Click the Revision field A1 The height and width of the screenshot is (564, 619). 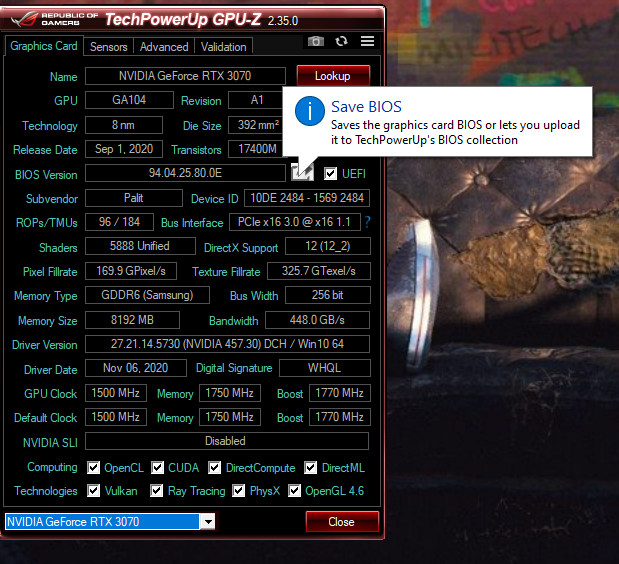pyautogui.click(x=257, y=100)
